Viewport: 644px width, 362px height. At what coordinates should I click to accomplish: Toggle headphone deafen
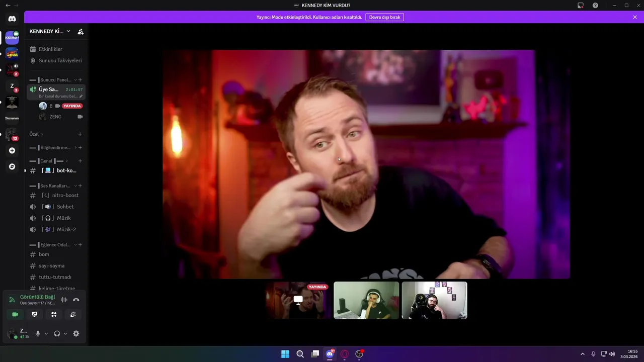57,333
